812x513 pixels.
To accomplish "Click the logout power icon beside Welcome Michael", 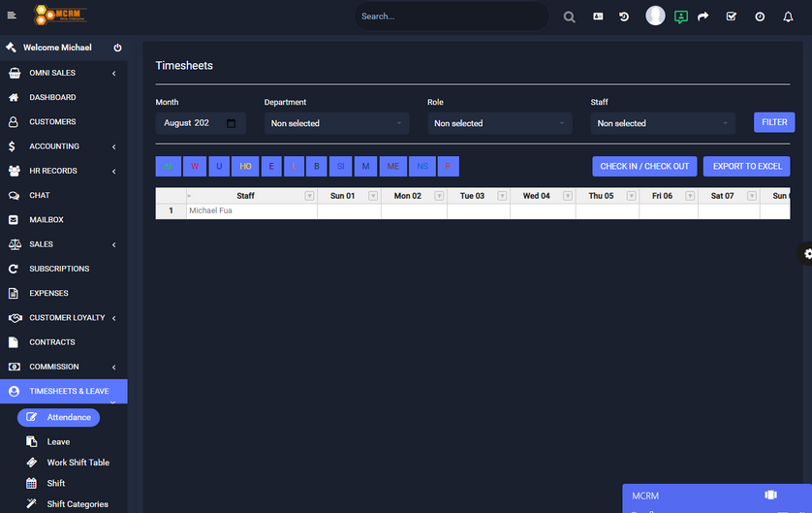I will (117, 48).
